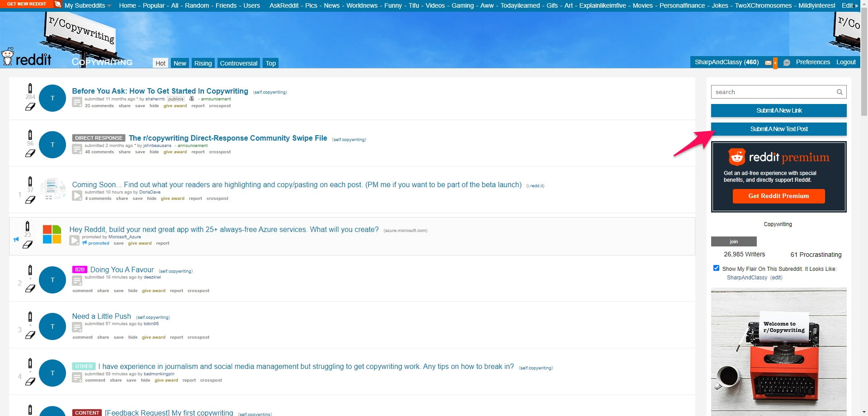Open Preferences in the user bar
The width and height of the screenshot is (868, 416).
point(813,62)
